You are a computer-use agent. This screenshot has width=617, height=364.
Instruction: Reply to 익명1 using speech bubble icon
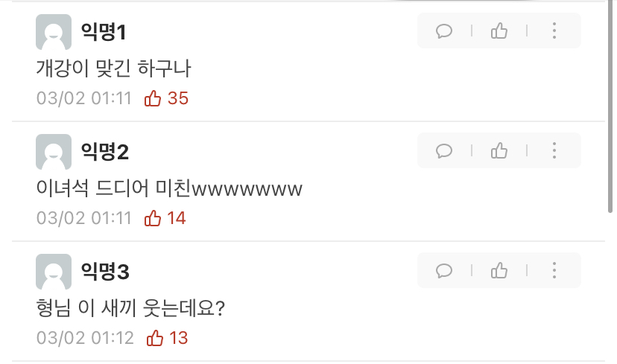tap(444, 31)
